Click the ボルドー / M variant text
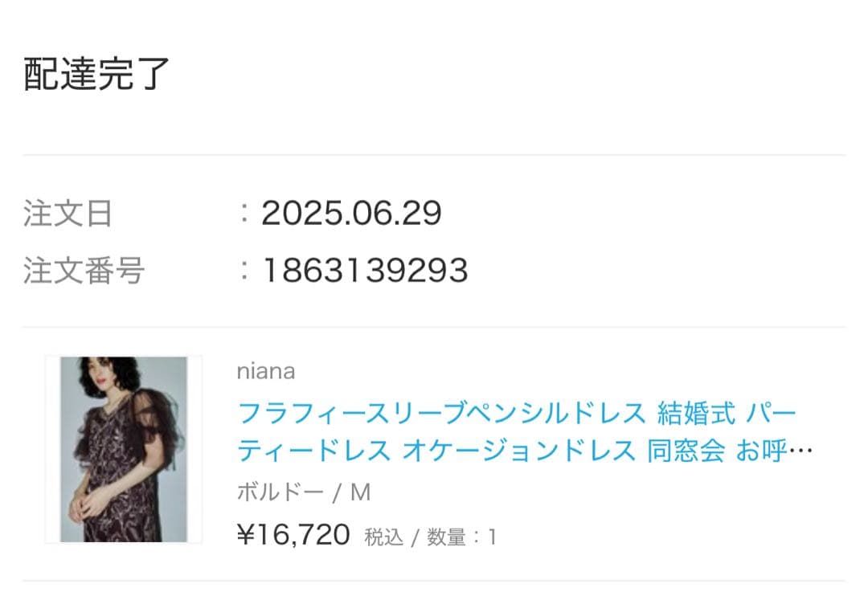This screenshot has height=596, width=868. pyautogui.click(x=304, y=491)
